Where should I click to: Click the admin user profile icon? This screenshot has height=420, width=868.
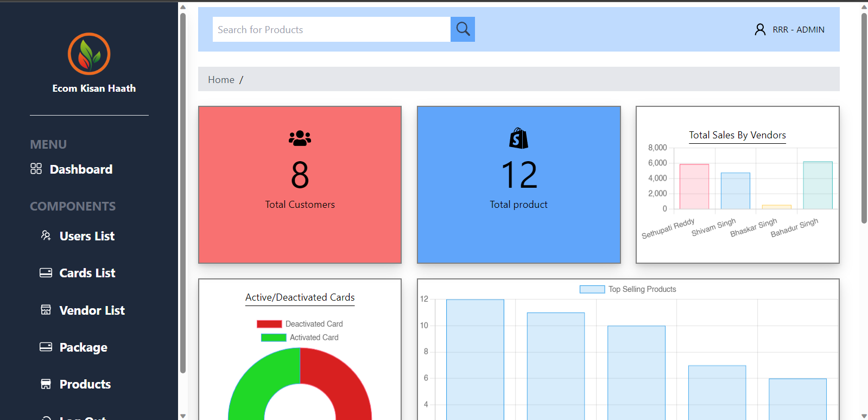click(x=760, y=29)
